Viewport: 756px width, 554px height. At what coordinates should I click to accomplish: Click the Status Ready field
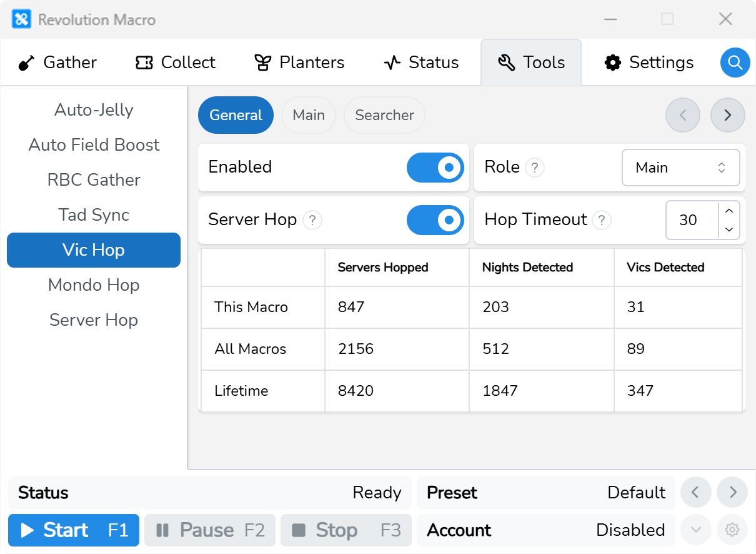(210, 493)
